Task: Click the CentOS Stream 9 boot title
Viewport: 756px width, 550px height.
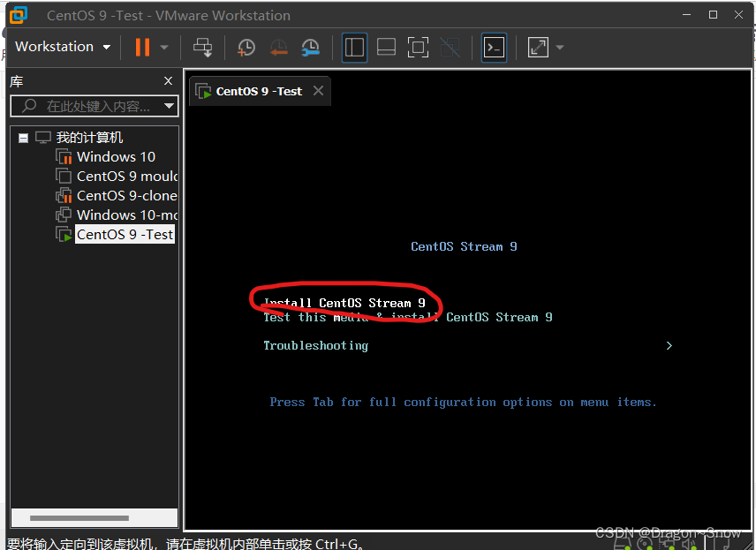Action: (464, 246)
